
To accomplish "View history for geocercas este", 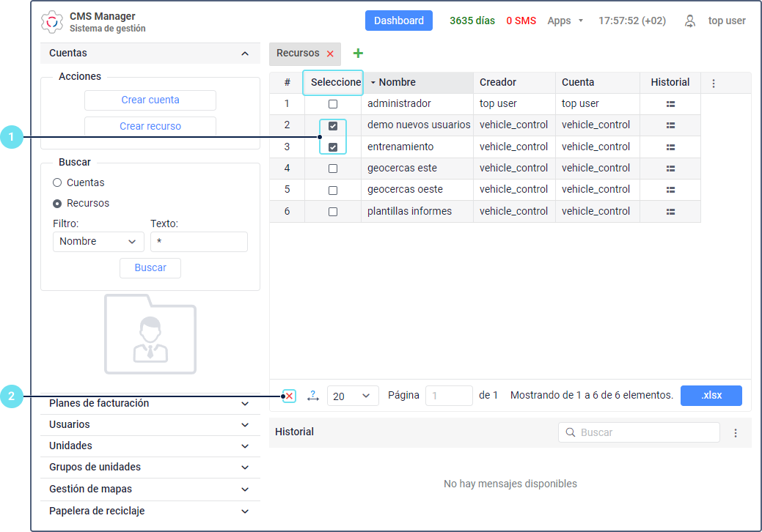I will tap(670, 169).
